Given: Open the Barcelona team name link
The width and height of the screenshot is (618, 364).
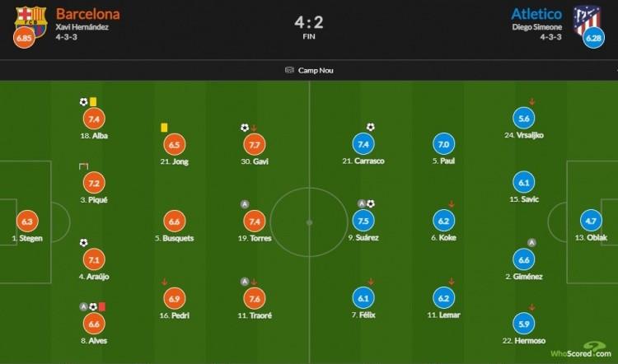Looking at the screenshot, I should pos(88,14).
